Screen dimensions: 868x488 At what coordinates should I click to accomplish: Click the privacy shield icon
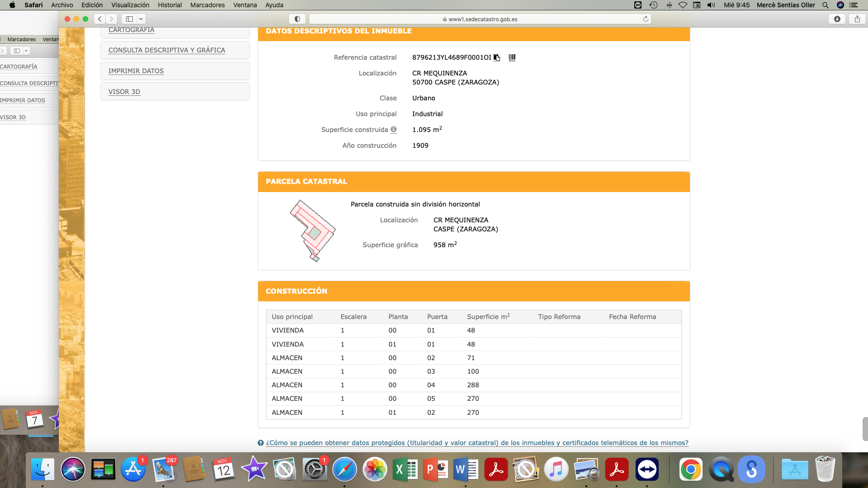pyautogui.click(x=297, y=19)
